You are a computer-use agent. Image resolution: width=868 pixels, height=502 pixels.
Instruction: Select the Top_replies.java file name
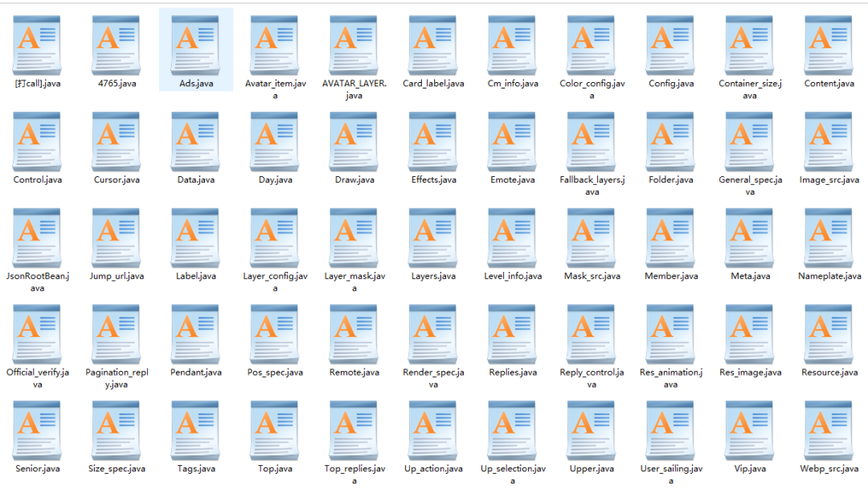(354, 475)
